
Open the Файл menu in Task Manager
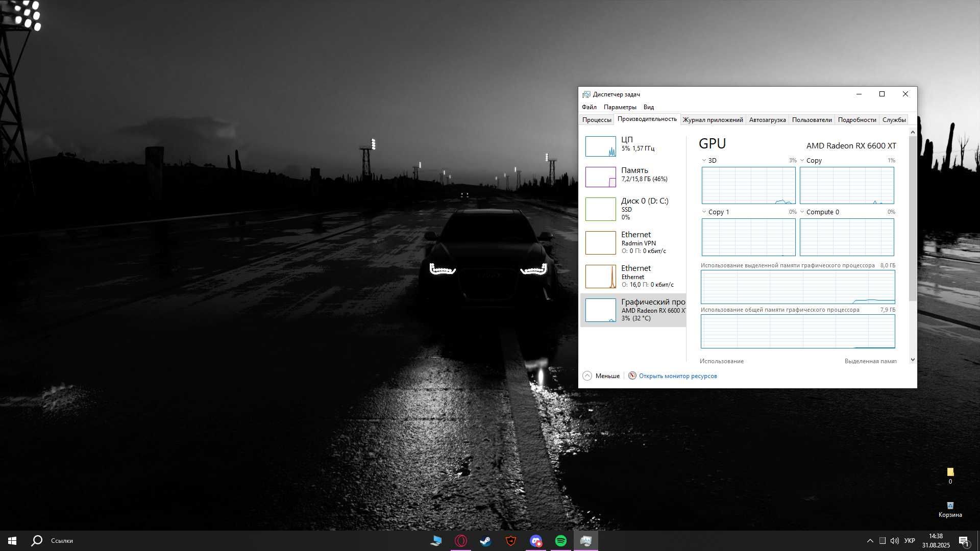(589, 107)
